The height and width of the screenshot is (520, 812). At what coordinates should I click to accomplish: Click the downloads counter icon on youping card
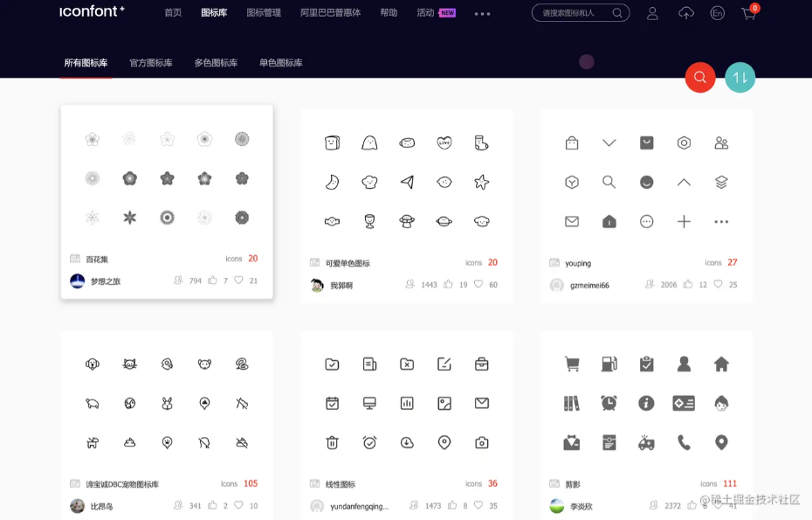point(650,284)
